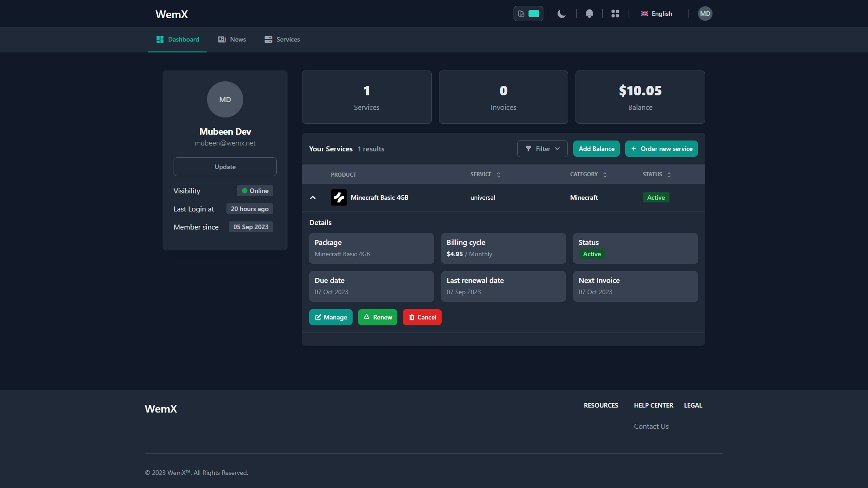
Task: Click the large MD profile avatar
Action: 225,99
